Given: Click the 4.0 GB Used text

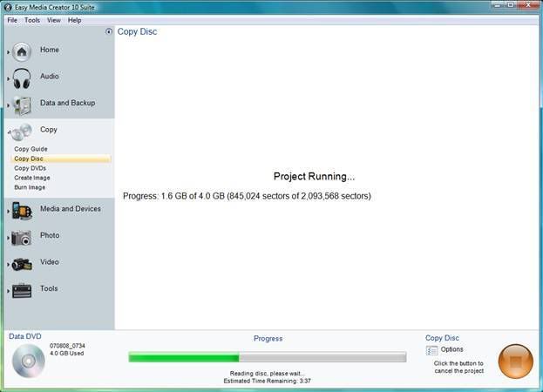Looking at the screenshot, I should (x=66, y=354).
